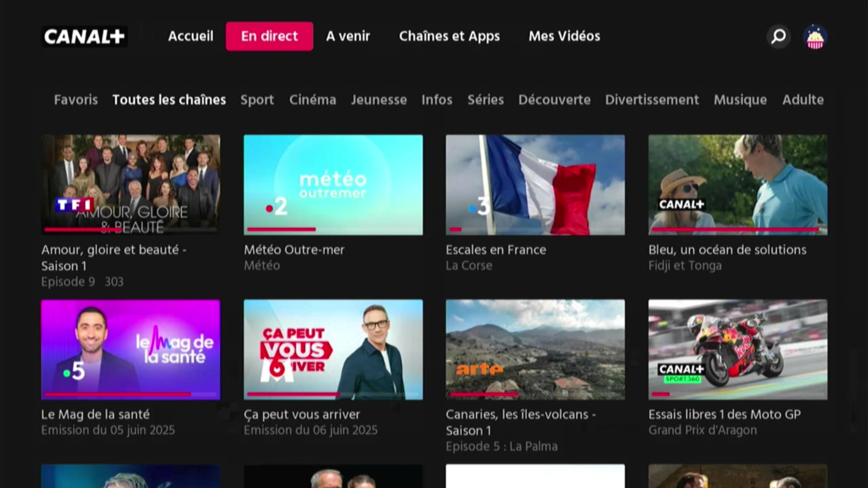Open the user profile avatar
Screen dimensions: 868x488
click(x=815, y=36)
